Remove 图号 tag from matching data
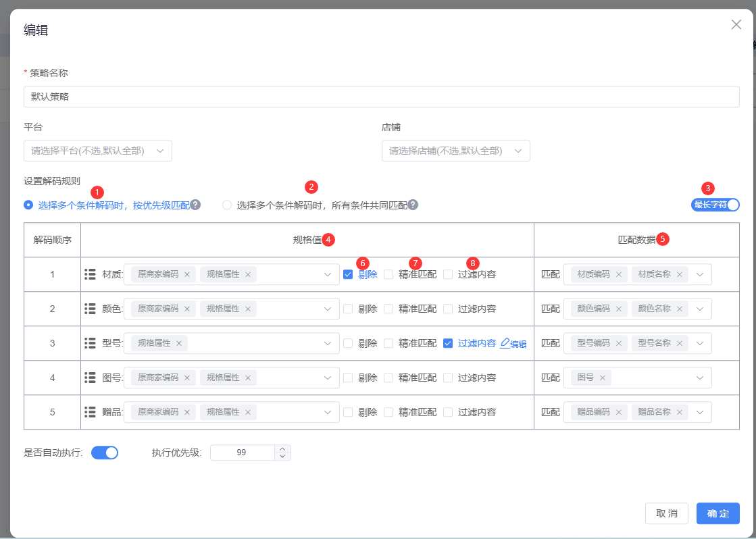The image size is (756, 539). click(x=602, y=378)
